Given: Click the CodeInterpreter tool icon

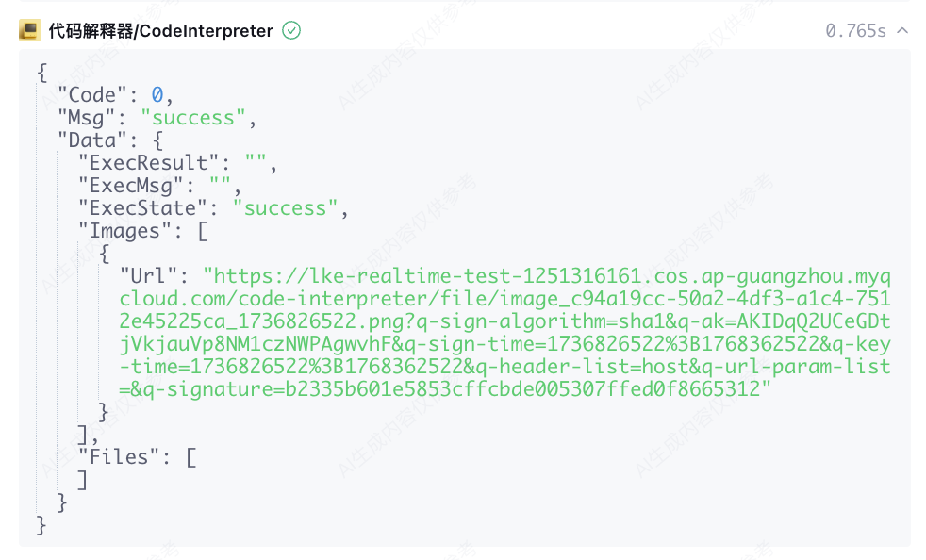Looking at the screenshot, I should (29, 30).
